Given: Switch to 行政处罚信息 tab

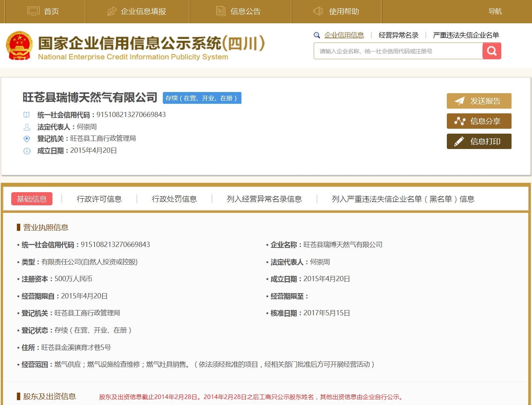Looking at the screenshot, I should click(x=174, y=199).
